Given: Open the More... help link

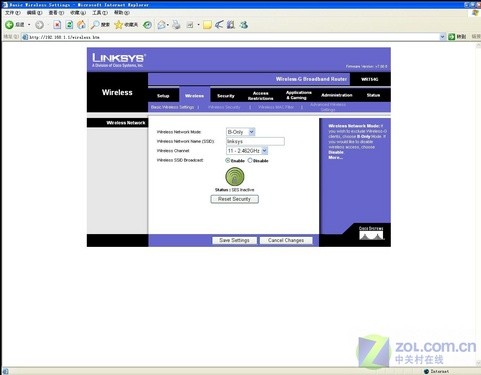Looking at the screenshot, I should pos(335,157).
